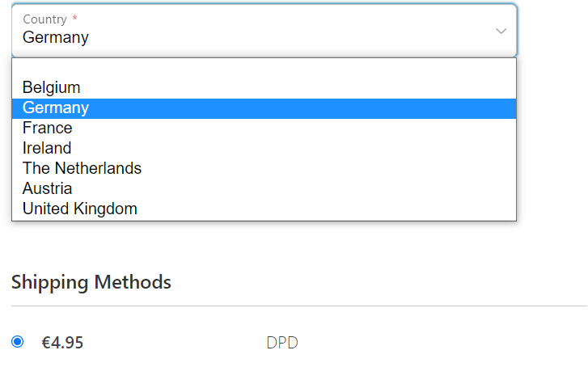Select the blank option atop the country list
588x367 pixels.
coord(264,68)
